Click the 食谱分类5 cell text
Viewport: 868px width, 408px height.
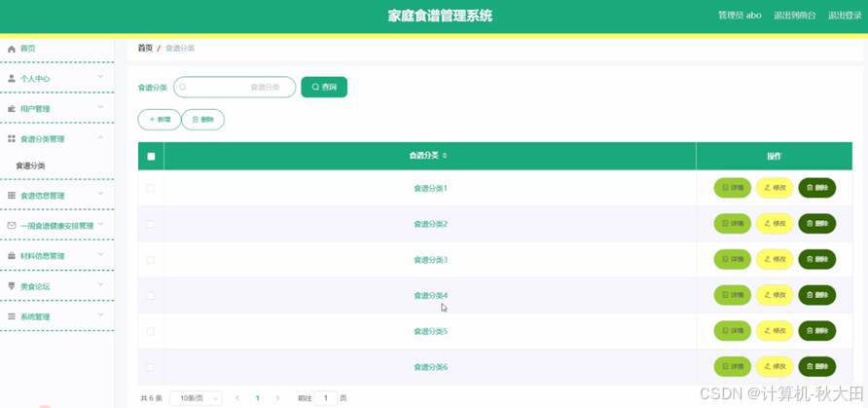pos(431,331)
